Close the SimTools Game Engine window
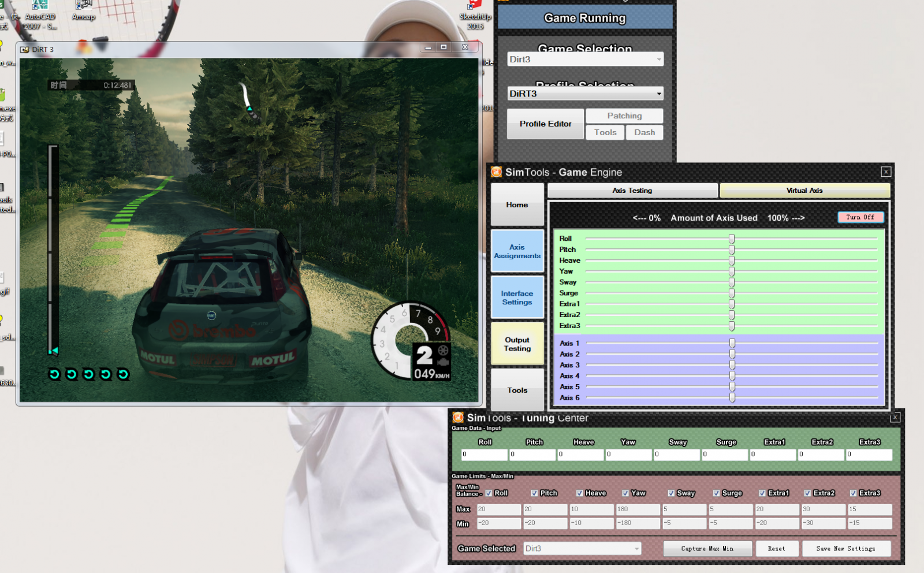Viewport: 924px width, 573px height. pos(886,172)
